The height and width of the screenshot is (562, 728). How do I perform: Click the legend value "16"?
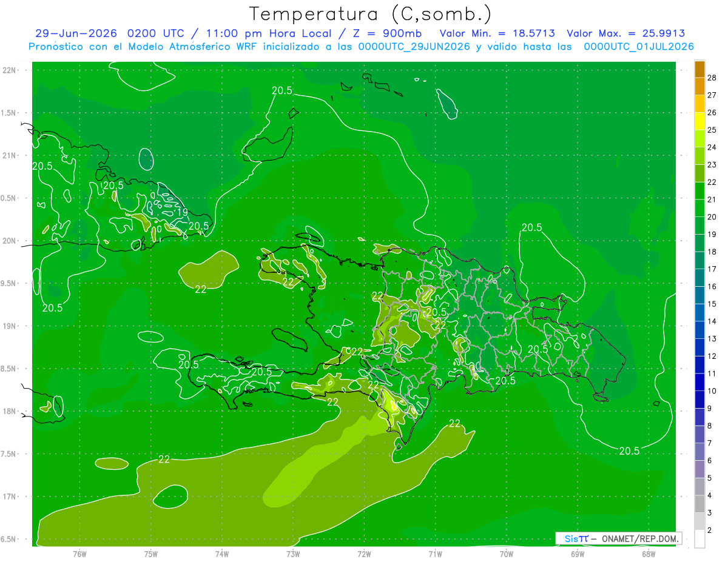(712, 286)
